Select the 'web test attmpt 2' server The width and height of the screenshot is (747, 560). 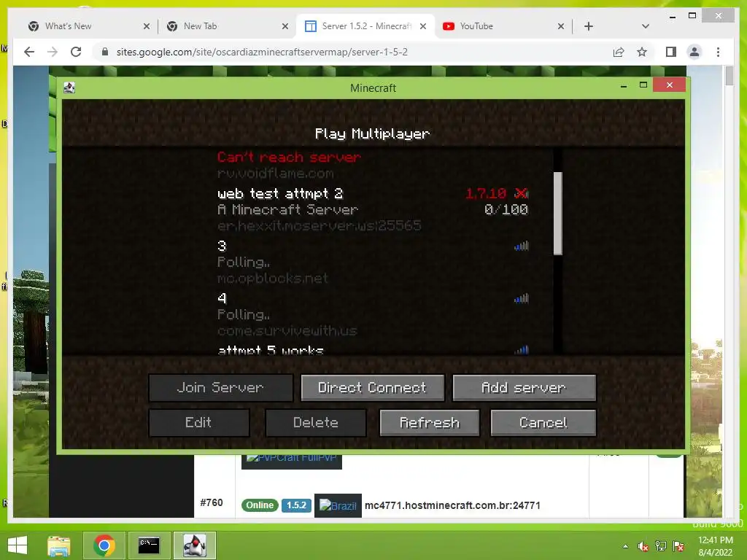click(x=373, y=209)
